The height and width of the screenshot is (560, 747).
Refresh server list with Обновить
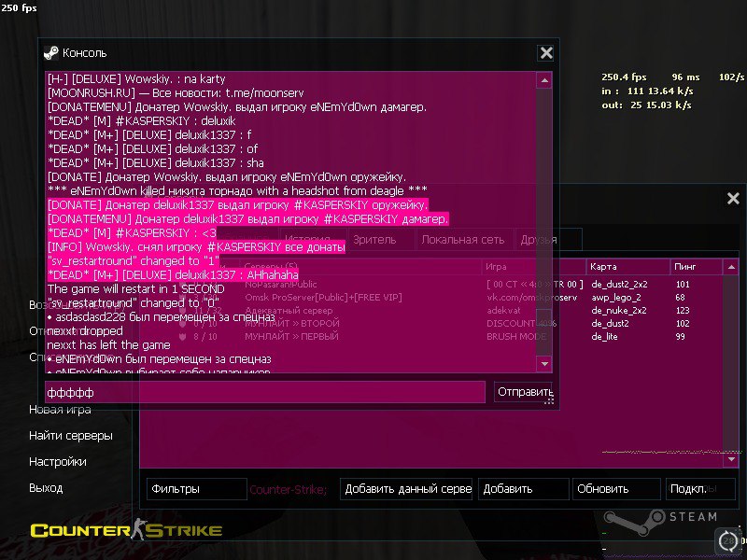(x=616, y=489)
